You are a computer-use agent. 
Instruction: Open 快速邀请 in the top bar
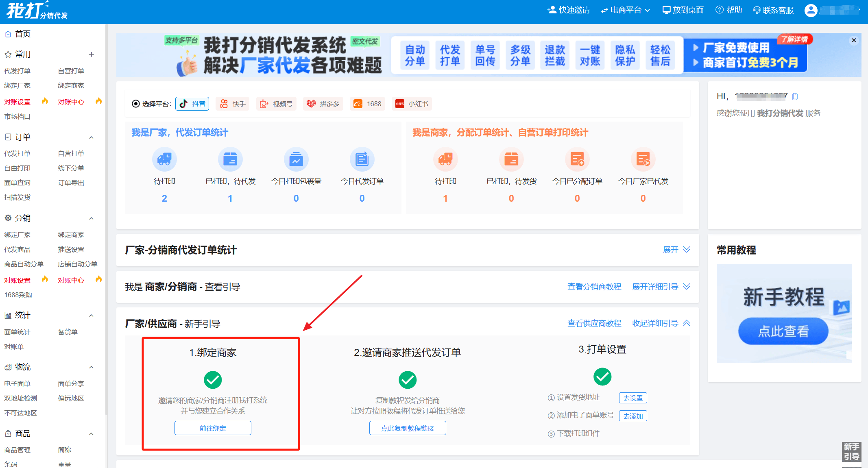(x=568, y=10)
